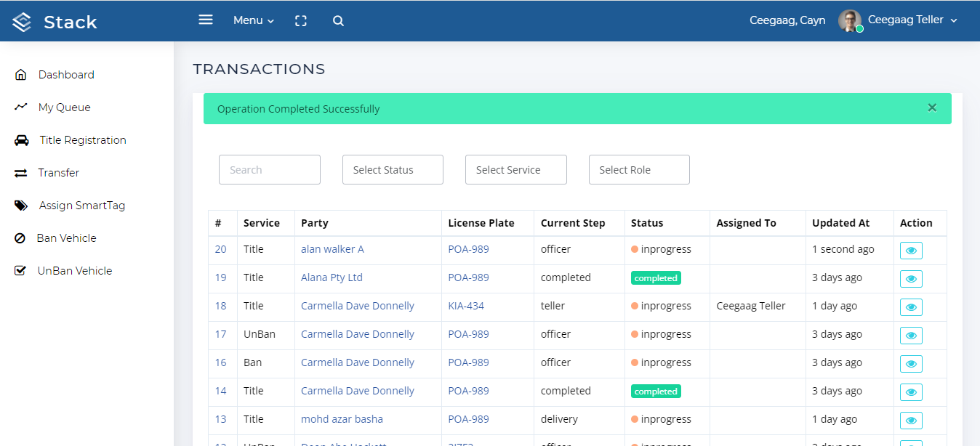This screenshot has height=446, width=980.
Task: Click Ceegaag Teller in Assigned To column
Action: 751,306
